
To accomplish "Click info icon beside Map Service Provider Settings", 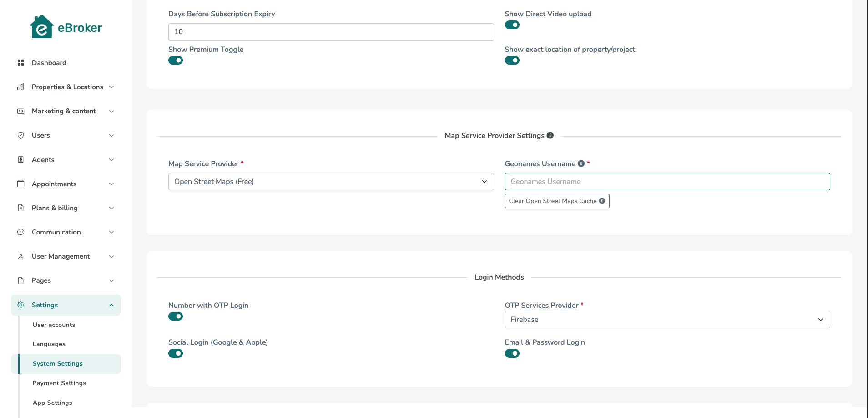I will (550, 135).
